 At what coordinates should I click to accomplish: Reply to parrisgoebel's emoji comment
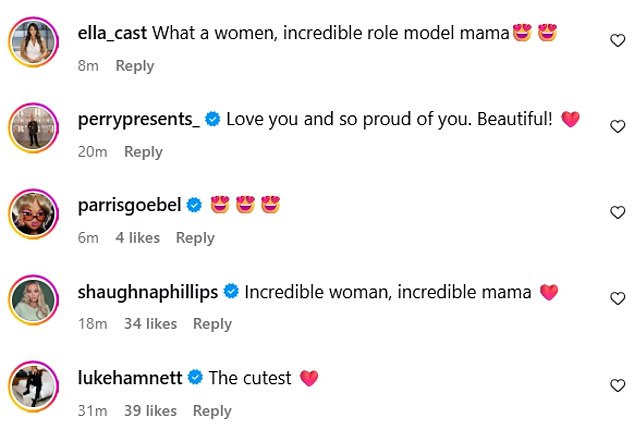click(x=195, y=238)
